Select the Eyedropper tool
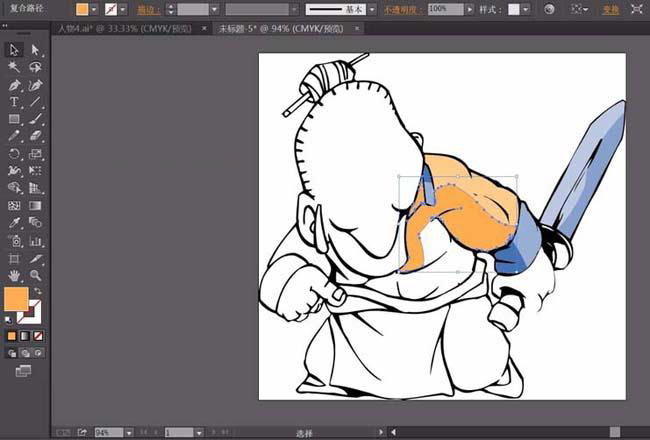The height and width of the screenshot is (440, 650). [14, 223]
